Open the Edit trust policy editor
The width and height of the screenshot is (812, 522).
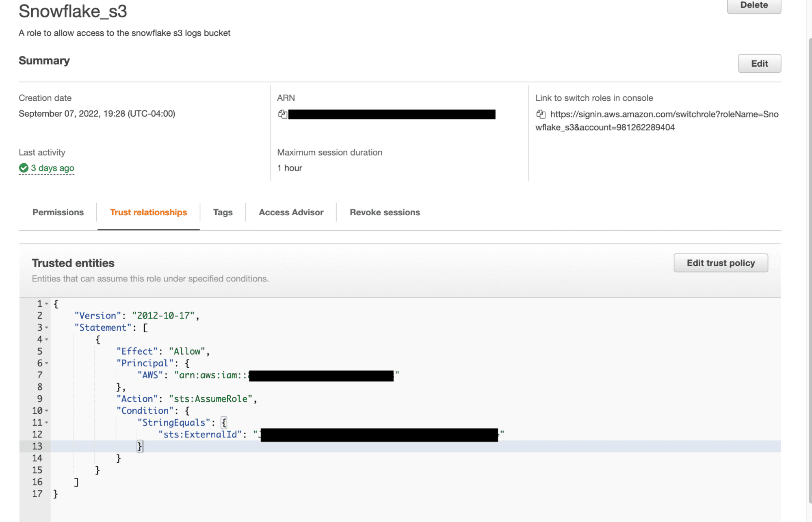pos(721,263)
